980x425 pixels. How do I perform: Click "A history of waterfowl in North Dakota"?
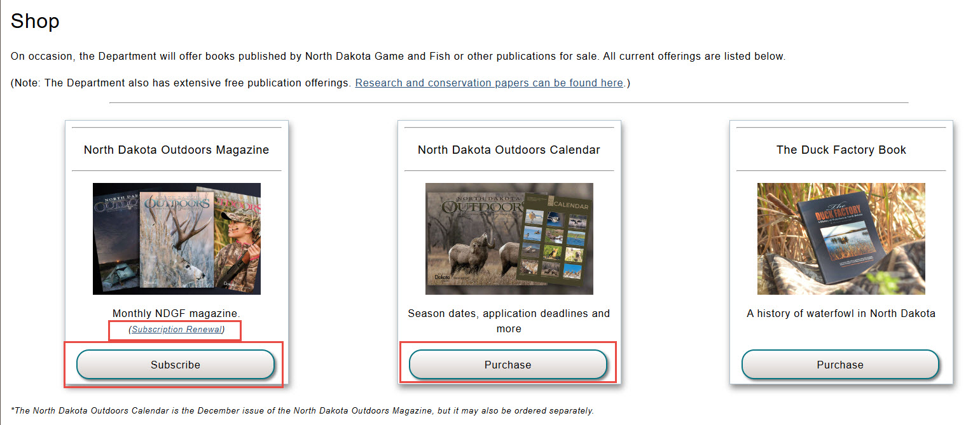click(841, 313)
